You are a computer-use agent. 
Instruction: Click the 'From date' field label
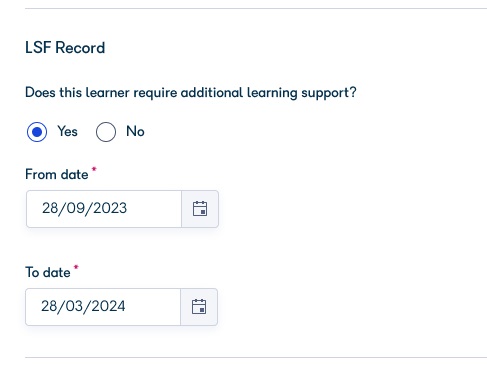tap(57, 174)
